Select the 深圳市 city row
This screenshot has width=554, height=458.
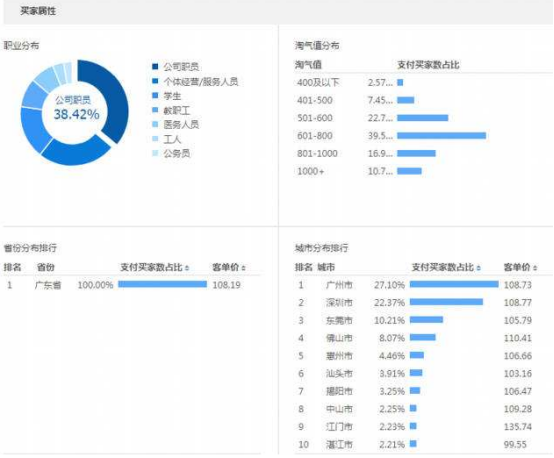pyautogui.click(x=416, y=303)
